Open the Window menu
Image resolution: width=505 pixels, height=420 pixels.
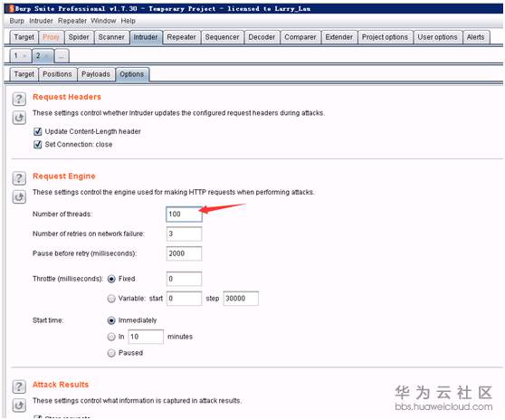103,21
